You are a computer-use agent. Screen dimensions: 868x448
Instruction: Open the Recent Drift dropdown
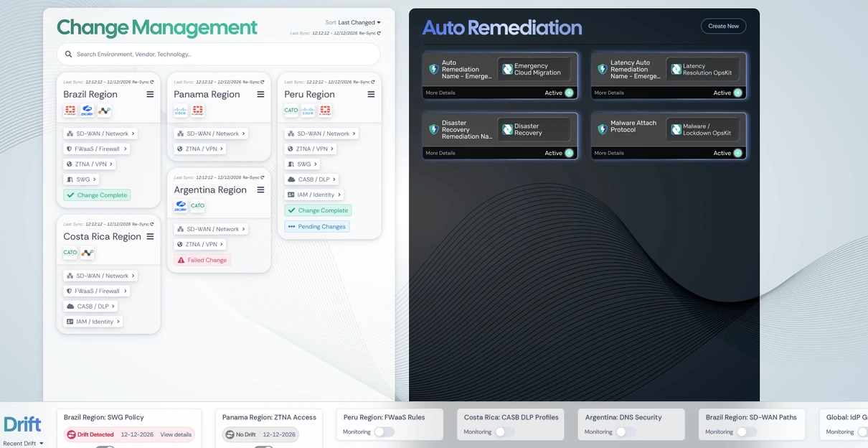(x=23, y=444)
